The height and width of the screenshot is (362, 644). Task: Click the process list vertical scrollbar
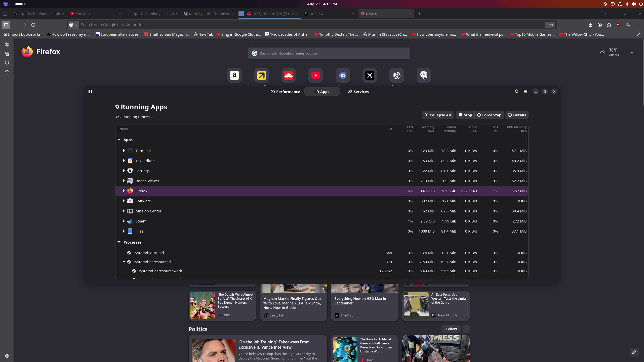527,141
